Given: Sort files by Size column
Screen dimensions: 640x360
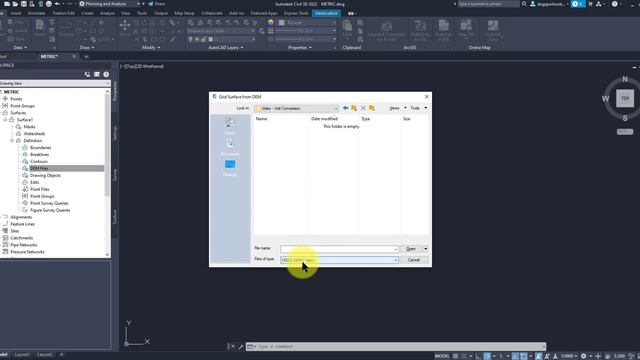Looking at the screenshot, I should coord(407,119).
